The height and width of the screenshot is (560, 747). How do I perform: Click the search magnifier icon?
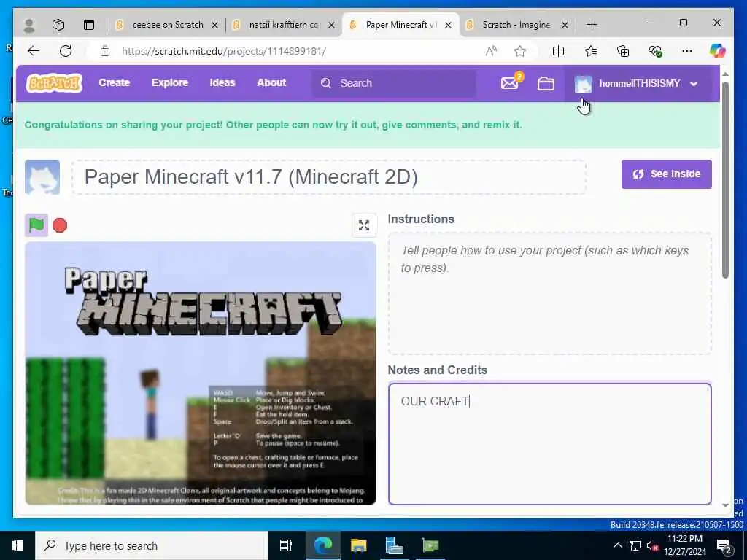326,83
